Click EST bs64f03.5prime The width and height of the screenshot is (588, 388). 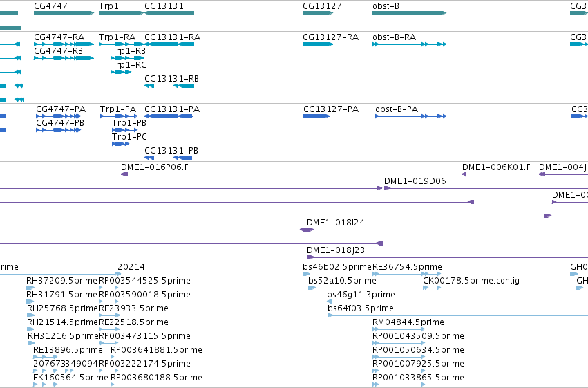coord(457,315)
